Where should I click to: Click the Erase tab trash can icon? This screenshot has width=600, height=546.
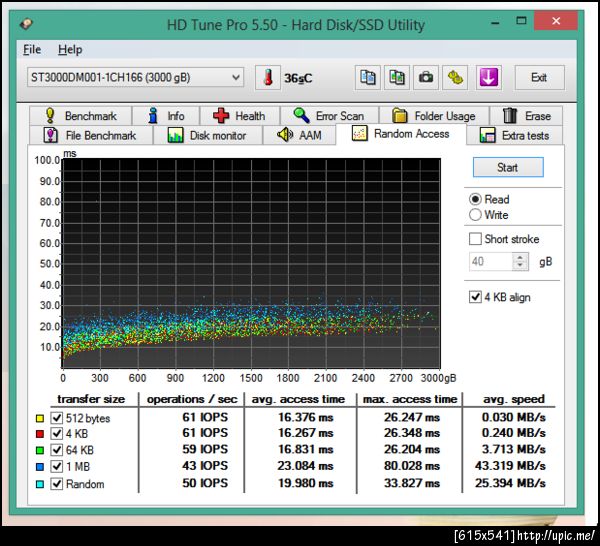[x=510, y=115]
